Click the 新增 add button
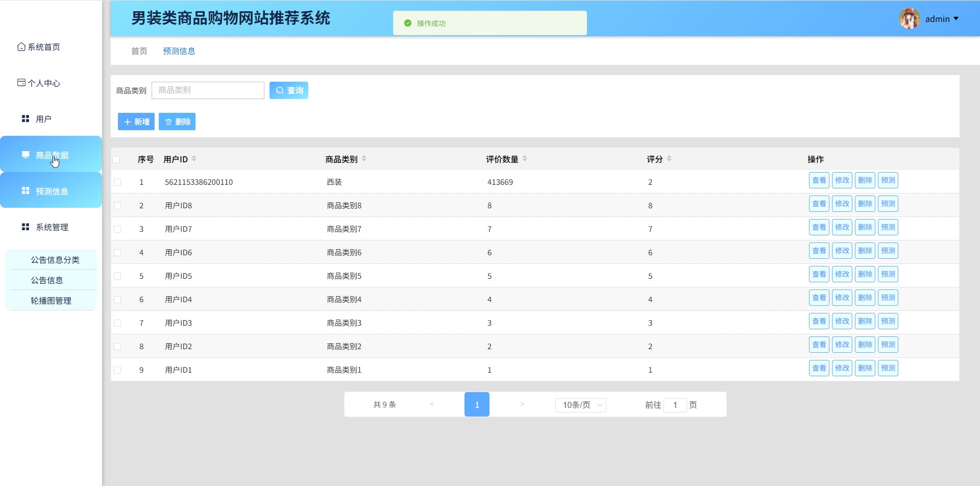 [x=136, y=122]
